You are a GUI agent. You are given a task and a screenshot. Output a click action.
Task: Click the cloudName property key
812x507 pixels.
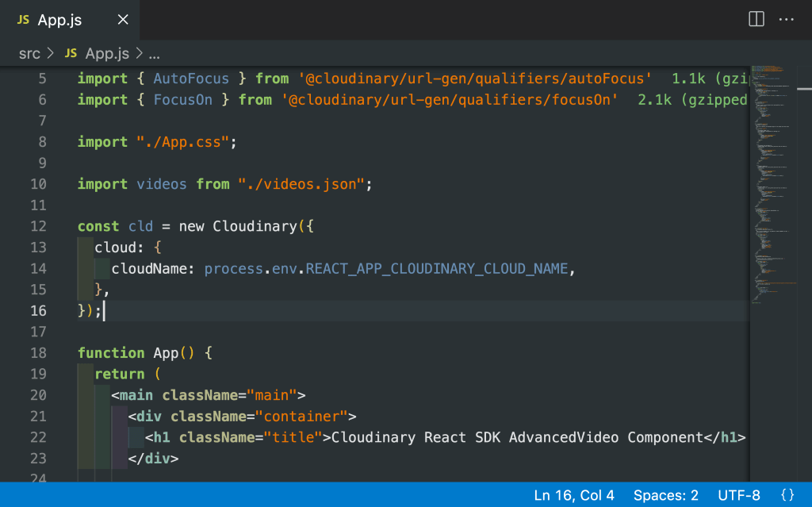pyautogui.click(x=148, y=268)
